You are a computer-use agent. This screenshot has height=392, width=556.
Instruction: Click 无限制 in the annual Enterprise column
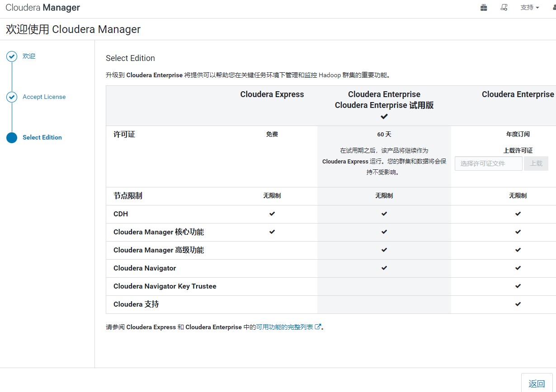(518, 196)
